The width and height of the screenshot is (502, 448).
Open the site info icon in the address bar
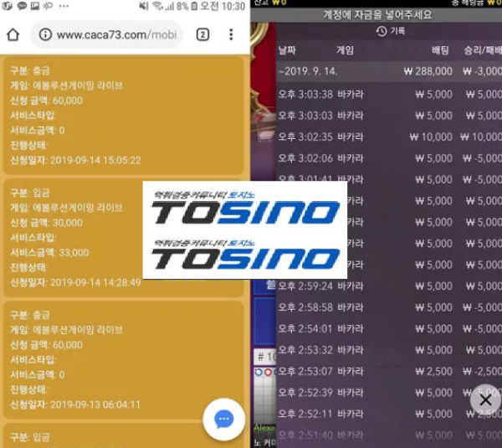[x=45, y=34]
